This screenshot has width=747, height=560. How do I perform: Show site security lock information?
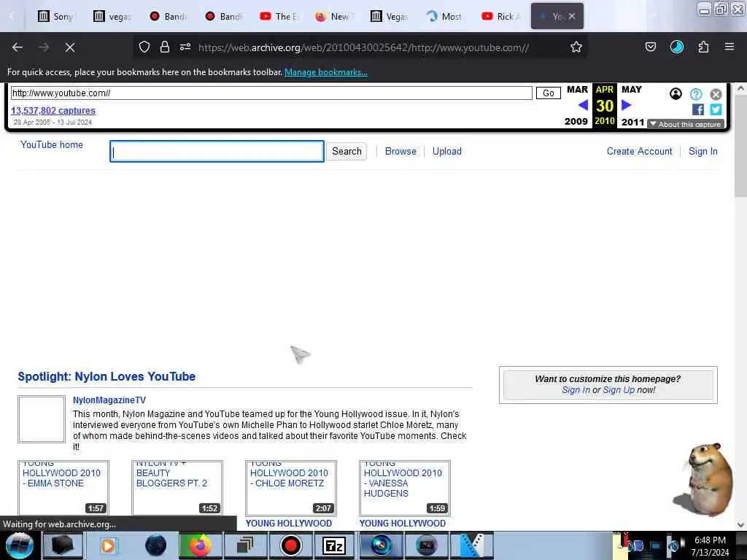pyautogui.click(x=165, y=47)
